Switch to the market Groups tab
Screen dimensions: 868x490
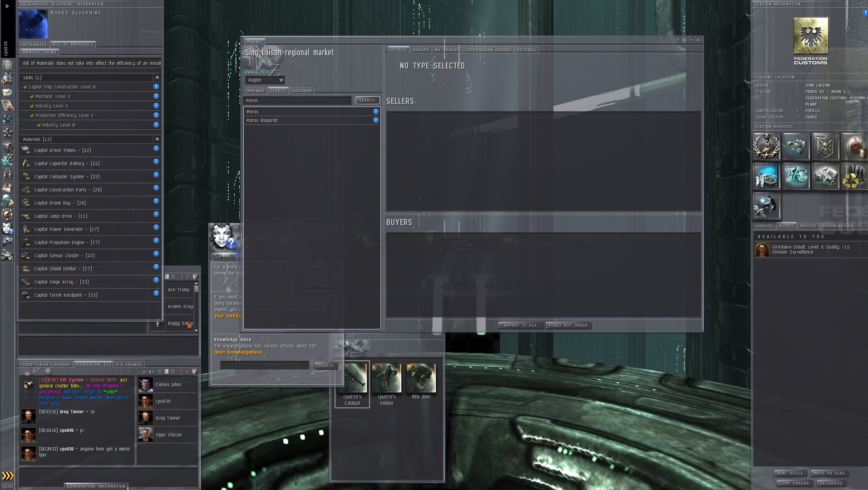[x=421, y=50]
